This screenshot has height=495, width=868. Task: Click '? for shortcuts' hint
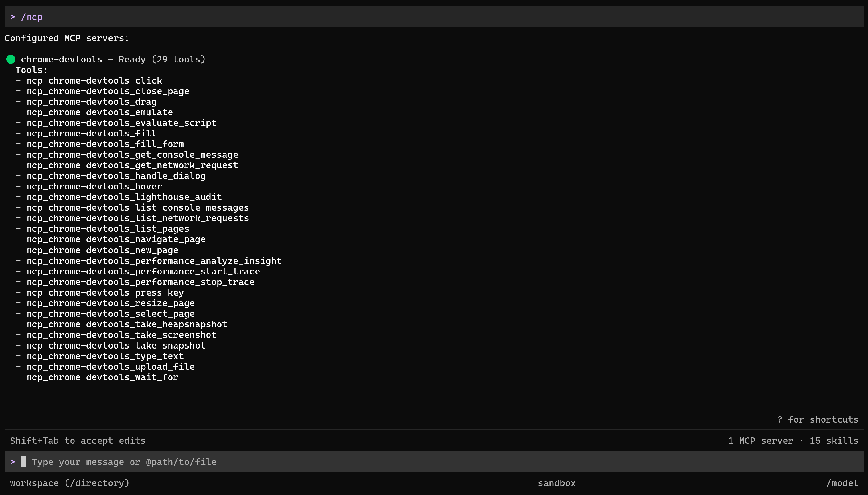click(818, 419)
